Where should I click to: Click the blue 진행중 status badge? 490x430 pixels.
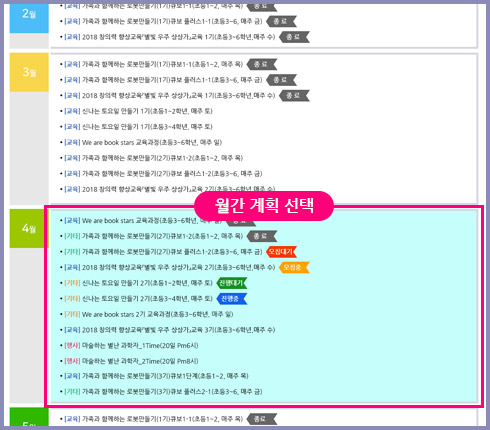click(x=232, y=299)
